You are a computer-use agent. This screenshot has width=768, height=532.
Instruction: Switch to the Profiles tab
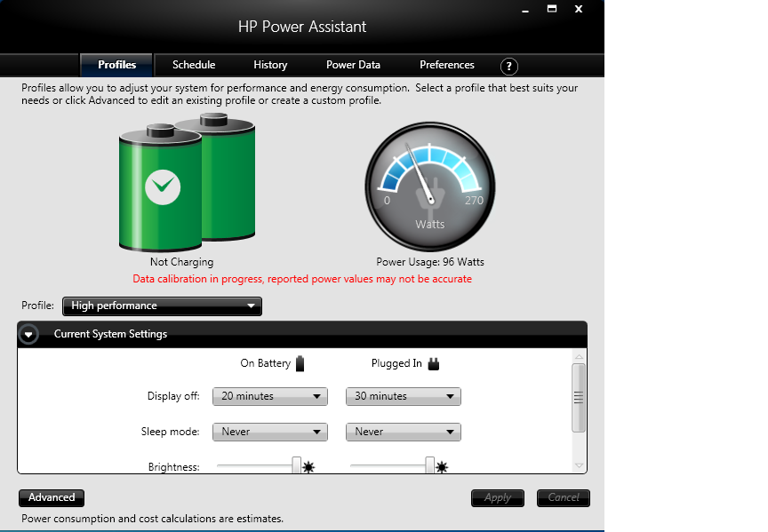[x=116, y=65]
